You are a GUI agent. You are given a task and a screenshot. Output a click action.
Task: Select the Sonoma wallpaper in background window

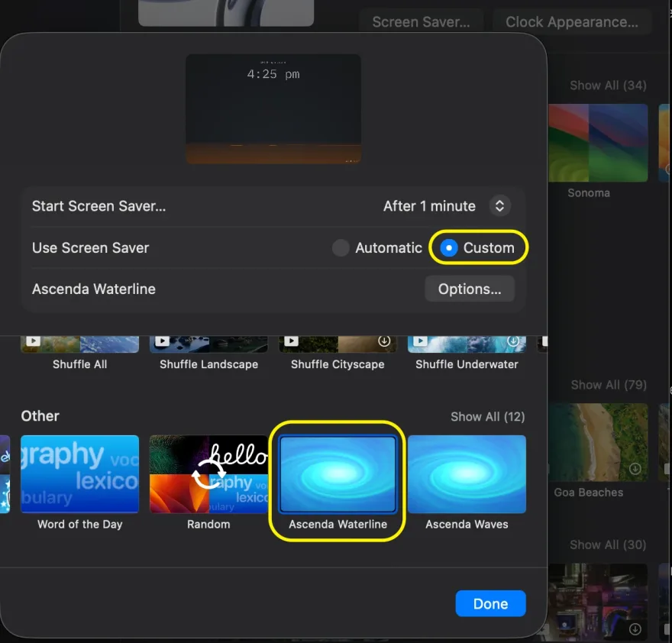598,143
